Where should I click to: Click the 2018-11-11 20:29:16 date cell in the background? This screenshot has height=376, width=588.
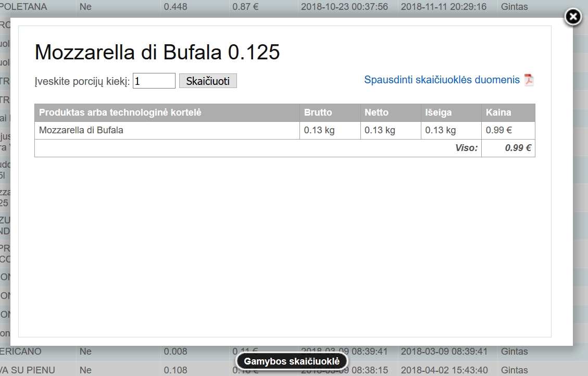[x=443, y=7]
